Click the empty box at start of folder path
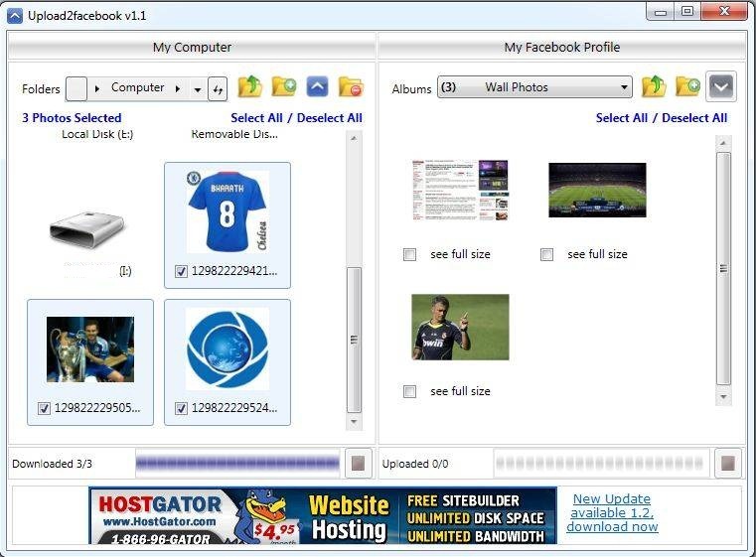This screenshot has width=756, height=557. [76, 89]
